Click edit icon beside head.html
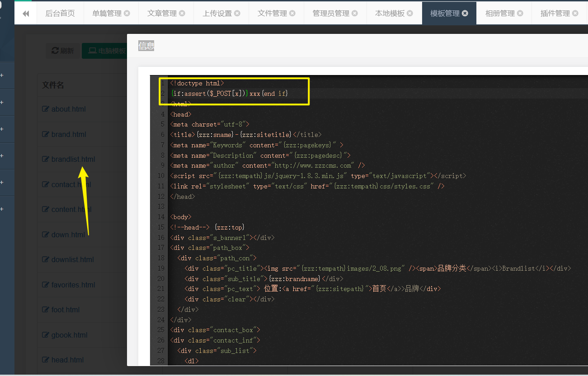The image size is (588, 376). tap(46, 360)
